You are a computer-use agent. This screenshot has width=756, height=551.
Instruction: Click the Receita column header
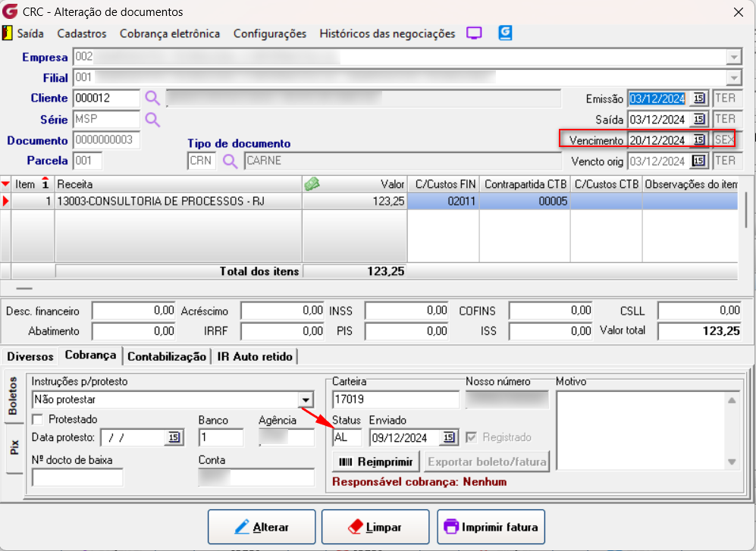click(x=178, y=184)
